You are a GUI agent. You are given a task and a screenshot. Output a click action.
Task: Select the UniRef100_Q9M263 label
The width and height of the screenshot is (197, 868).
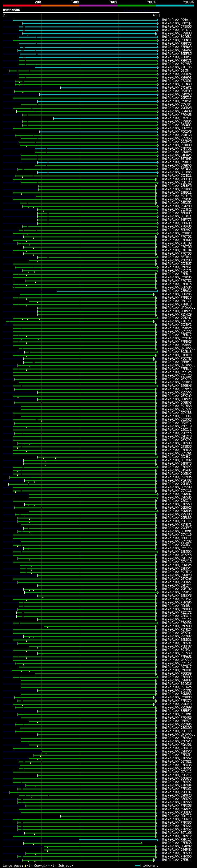pyautogui.click(x=177, y=94)
